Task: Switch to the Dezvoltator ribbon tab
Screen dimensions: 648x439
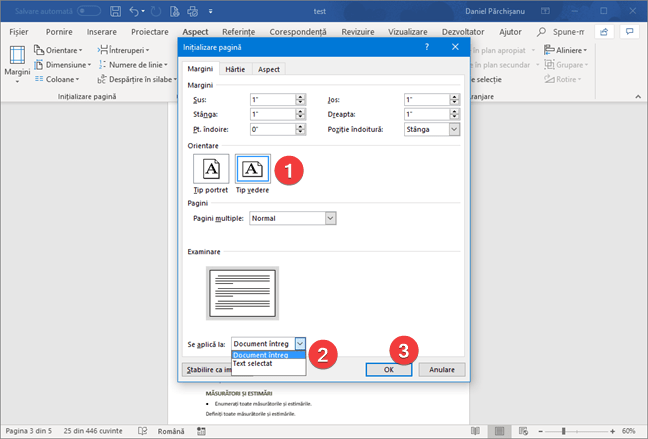Action: tap(463, 32)
